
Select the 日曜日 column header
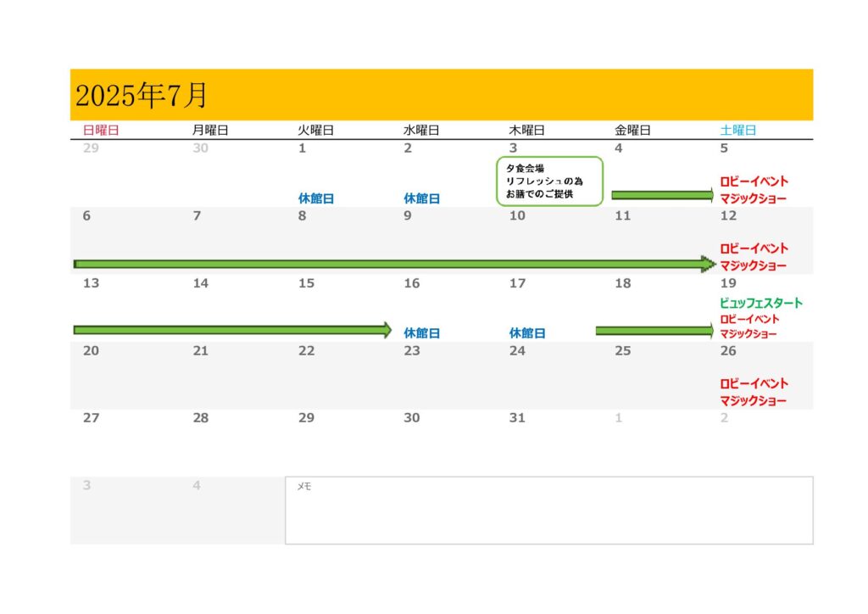[x=101, y=130]
